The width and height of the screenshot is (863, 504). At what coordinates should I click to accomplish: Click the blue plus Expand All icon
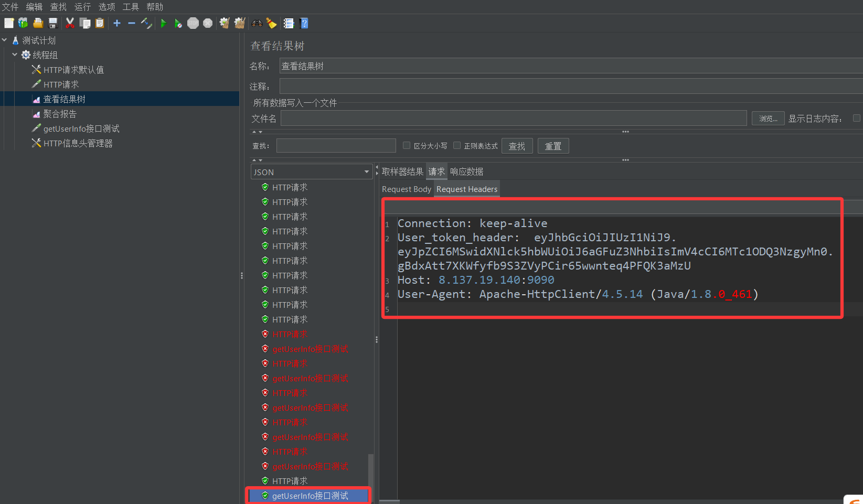tap(117, 23)
